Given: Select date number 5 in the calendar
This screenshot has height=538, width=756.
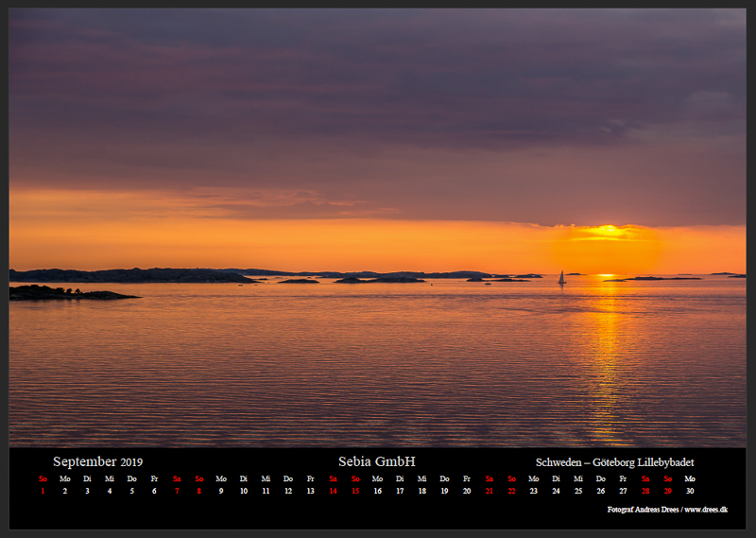Looking at the screenshot, I should coord(131,491).
